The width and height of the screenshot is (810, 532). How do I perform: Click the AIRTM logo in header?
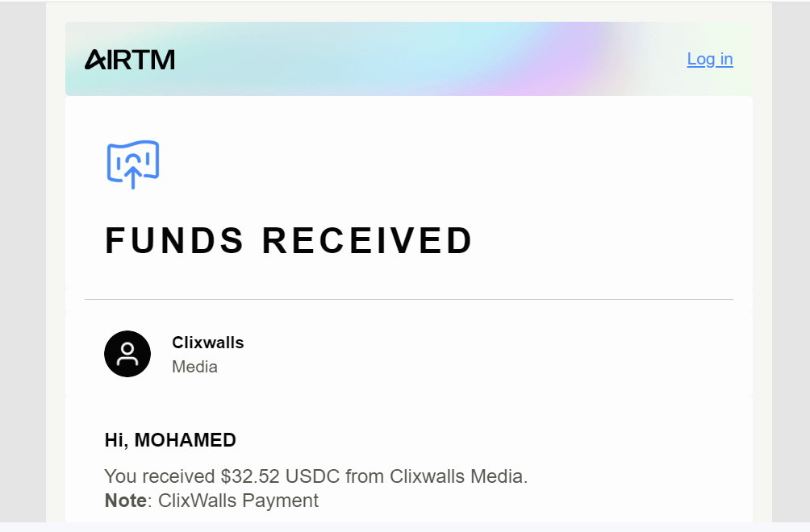tap(130, 60)
